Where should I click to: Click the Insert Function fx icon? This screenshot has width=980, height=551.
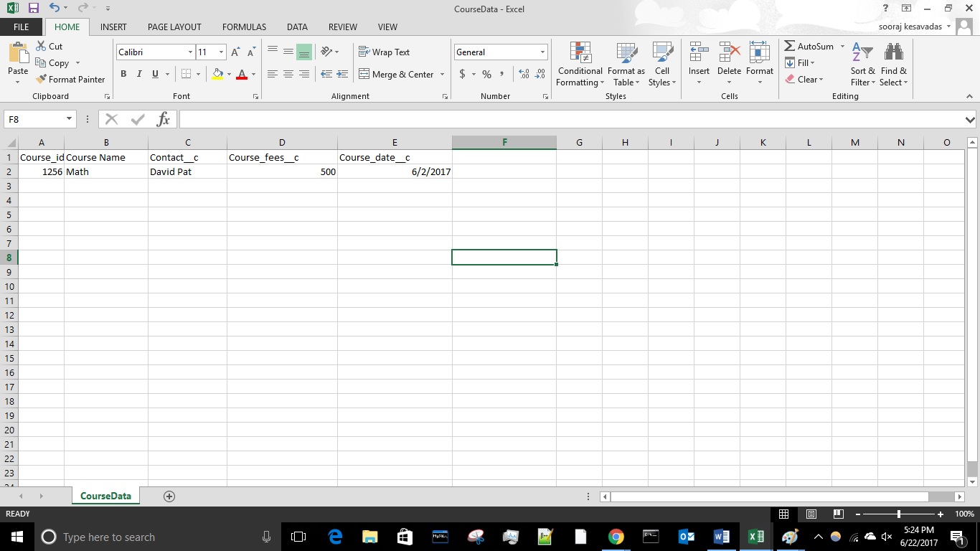coord(164,120)
